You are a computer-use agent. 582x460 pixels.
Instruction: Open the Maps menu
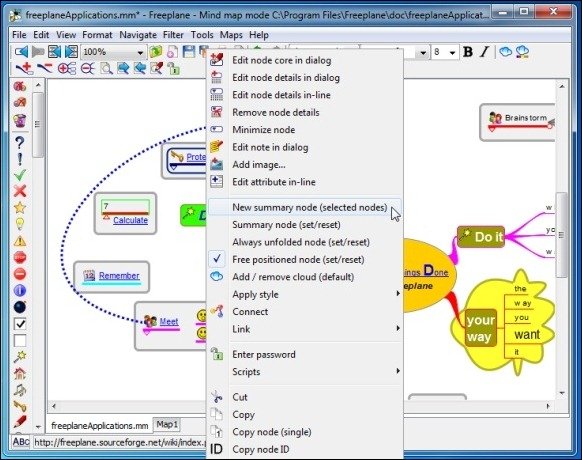pos(231,35)
